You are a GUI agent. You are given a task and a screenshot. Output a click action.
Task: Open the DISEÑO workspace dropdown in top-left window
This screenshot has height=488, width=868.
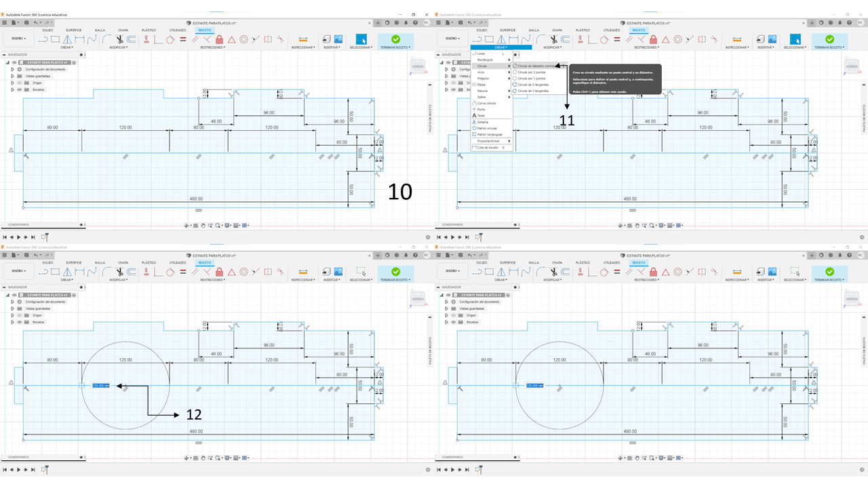point(18,39)
